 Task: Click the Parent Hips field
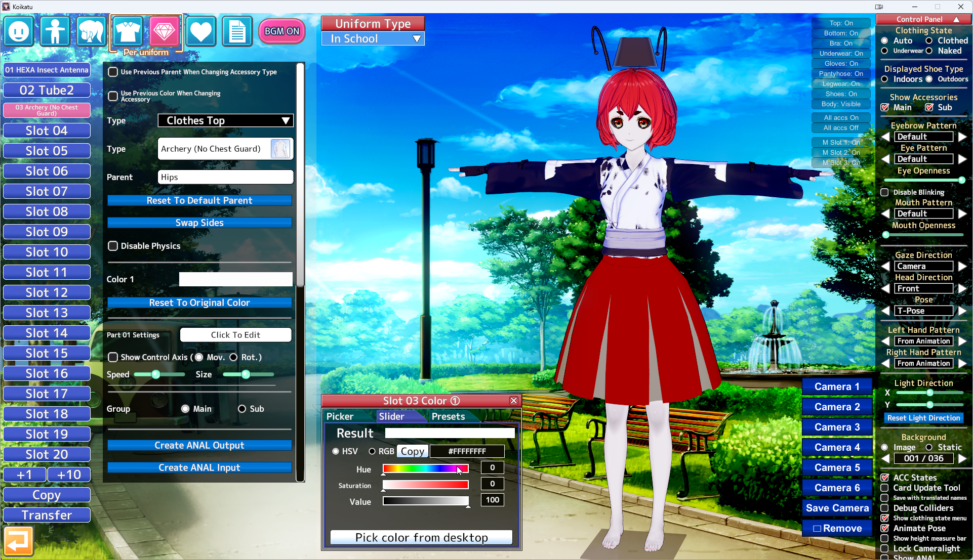pyautogui.click(x=226, y=177)
